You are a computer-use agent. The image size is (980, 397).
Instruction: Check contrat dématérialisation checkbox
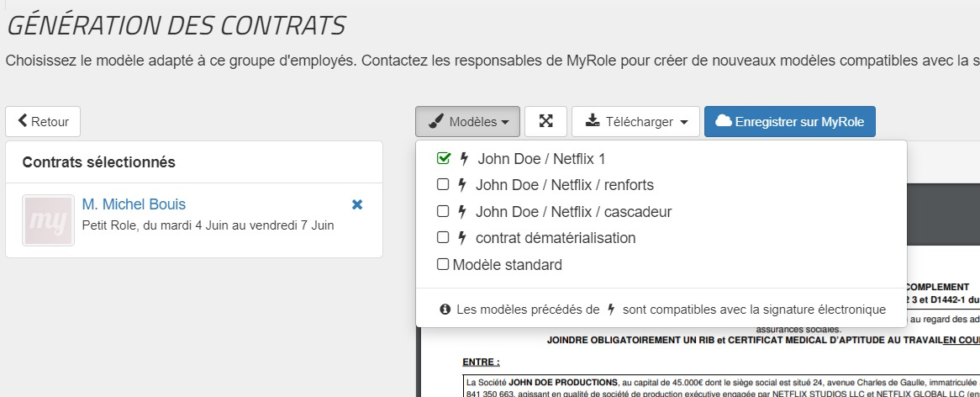coord(442,237)
